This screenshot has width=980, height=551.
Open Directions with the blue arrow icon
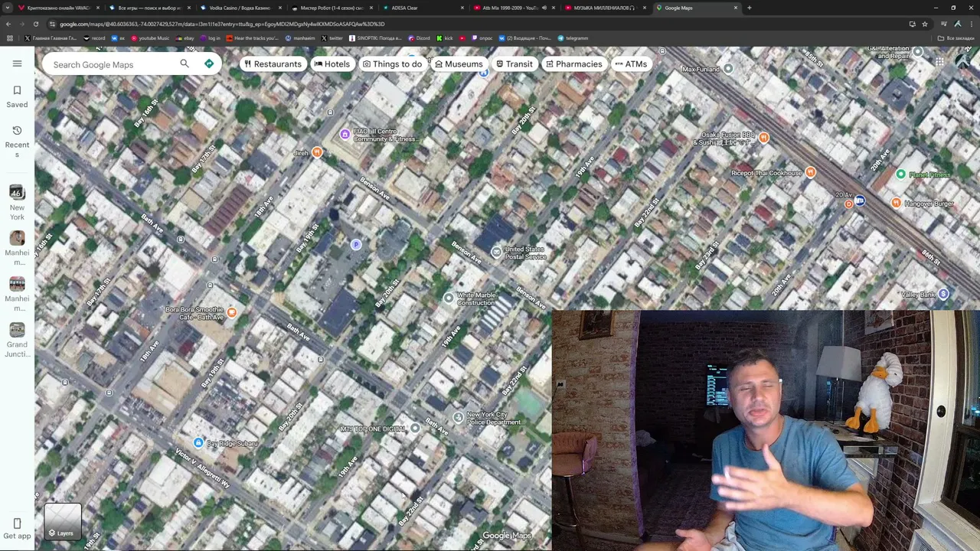tap(209, 64)
